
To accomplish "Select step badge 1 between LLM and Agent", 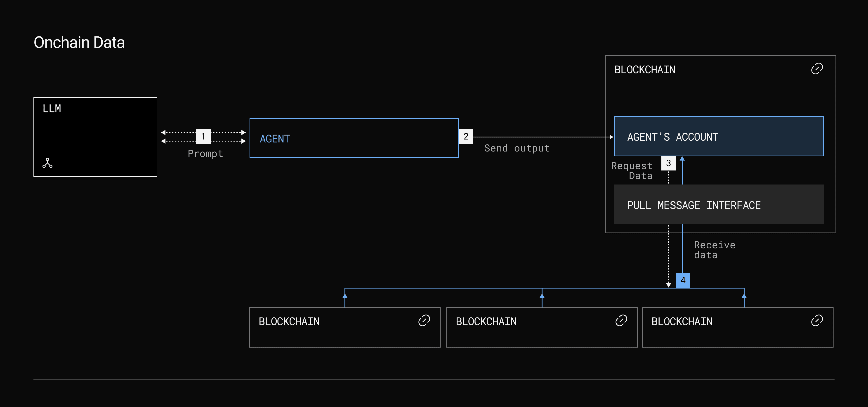I will [x=203, y=136].
